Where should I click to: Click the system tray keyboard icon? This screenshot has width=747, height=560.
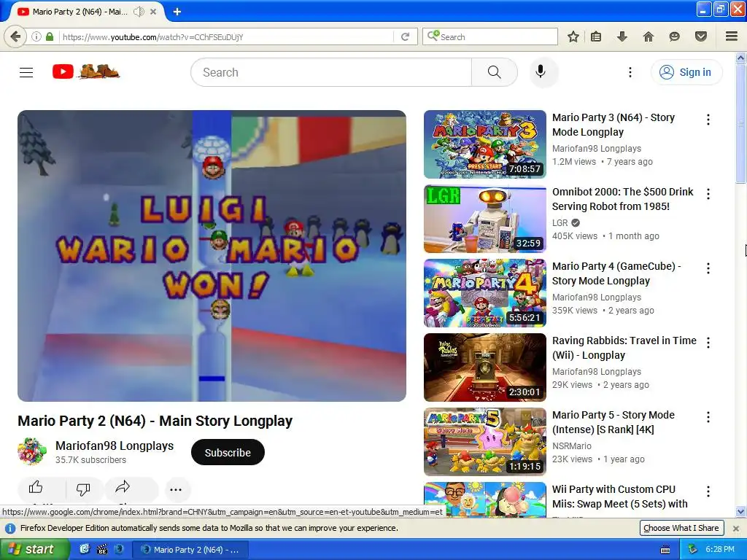(x=665, y=550)
